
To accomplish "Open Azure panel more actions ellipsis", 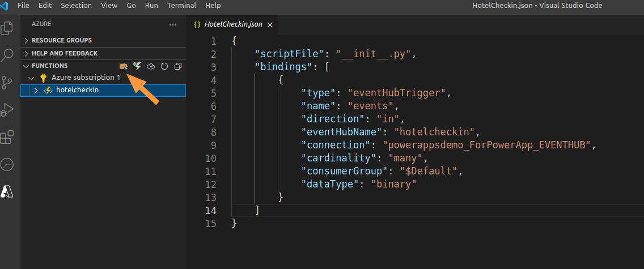I will (x=173, y=24).
